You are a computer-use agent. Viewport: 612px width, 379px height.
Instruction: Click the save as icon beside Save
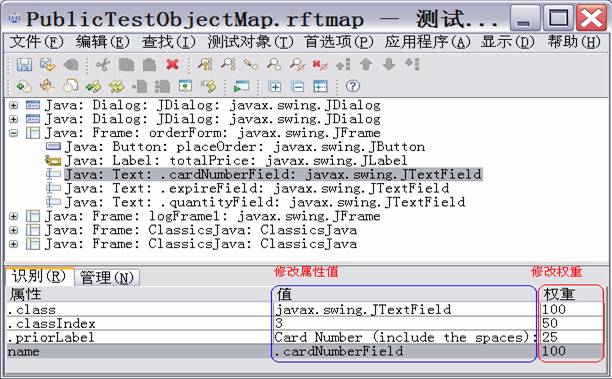point(47,64)
